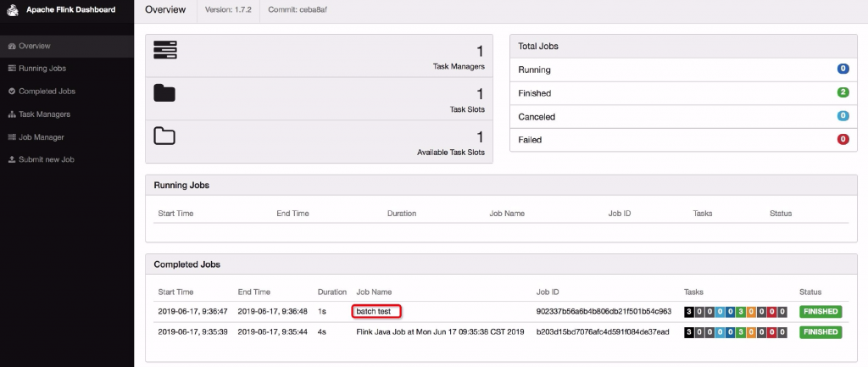Click Job ID column header in Completed Jobs table
Viewport: 868px width, 367px height.
coord(548,292)
